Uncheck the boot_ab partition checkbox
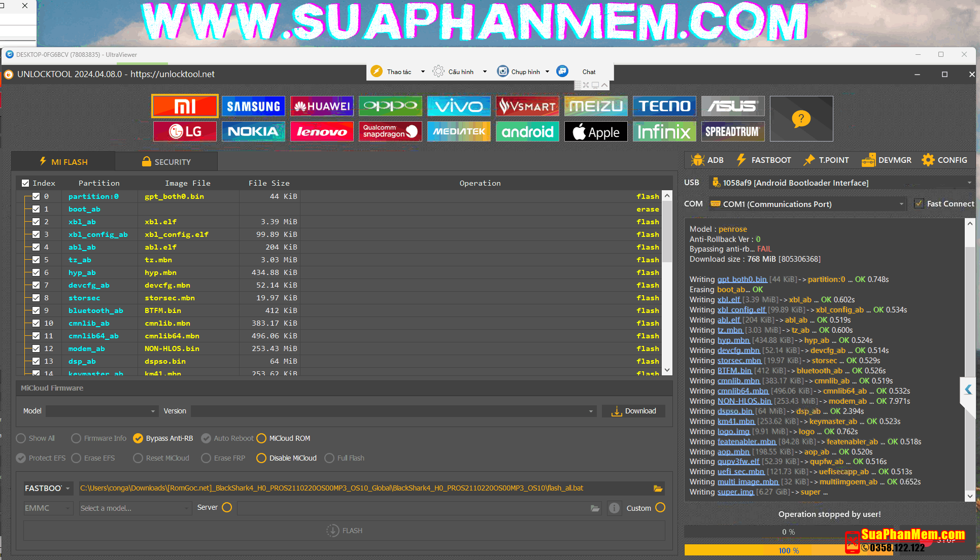 [36, 209]
